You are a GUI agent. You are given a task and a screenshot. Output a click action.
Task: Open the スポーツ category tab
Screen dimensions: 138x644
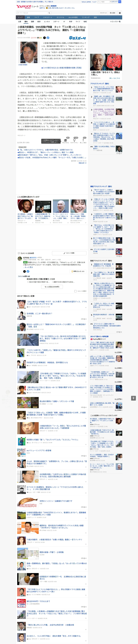point(56,21)
